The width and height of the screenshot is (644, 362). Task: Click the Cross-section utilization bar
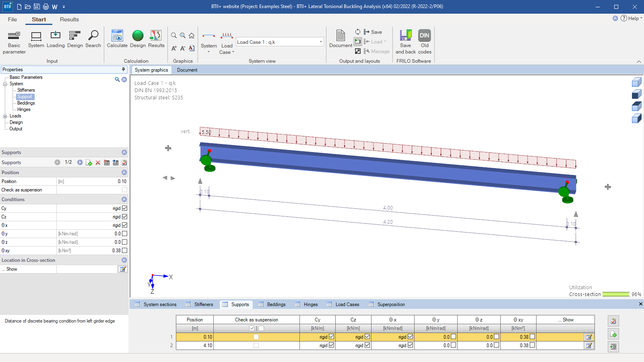(616, 294)
